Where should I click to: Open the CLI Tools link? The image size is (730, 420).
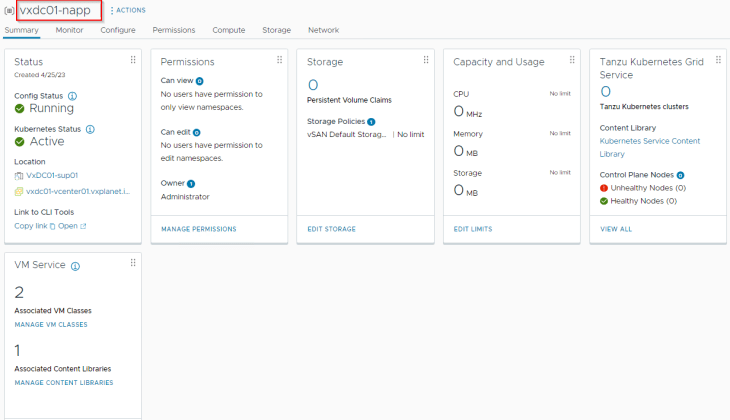click(x=68, y=226)
